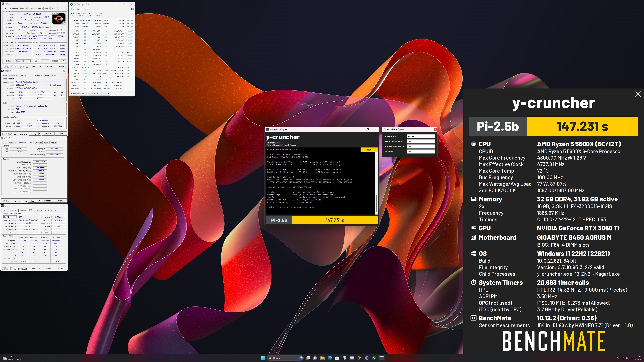Click Validate in the CPU-Z CPU window
644x362 pixels.
[48, 67]
